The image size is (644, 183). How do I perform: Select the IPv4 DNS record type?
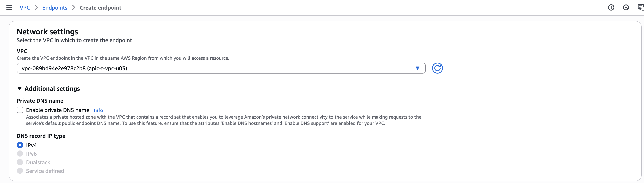click(20, 145)
